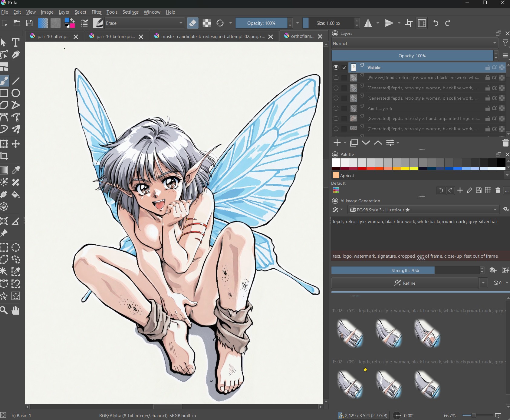Open the Select menu
Screen dimensions: 510x420
pos(81,12)
